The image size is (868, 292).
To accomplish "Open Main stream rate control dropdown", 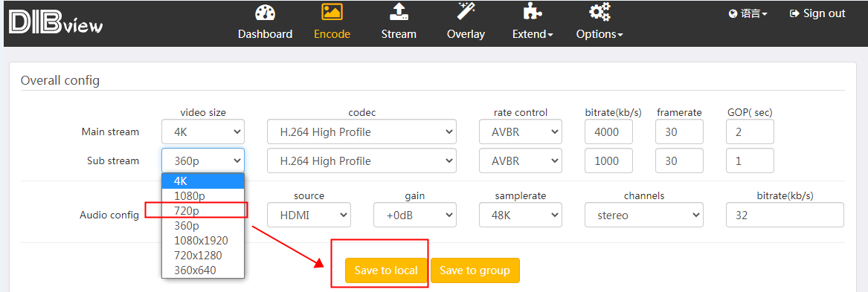I will [x=521, y=132].
